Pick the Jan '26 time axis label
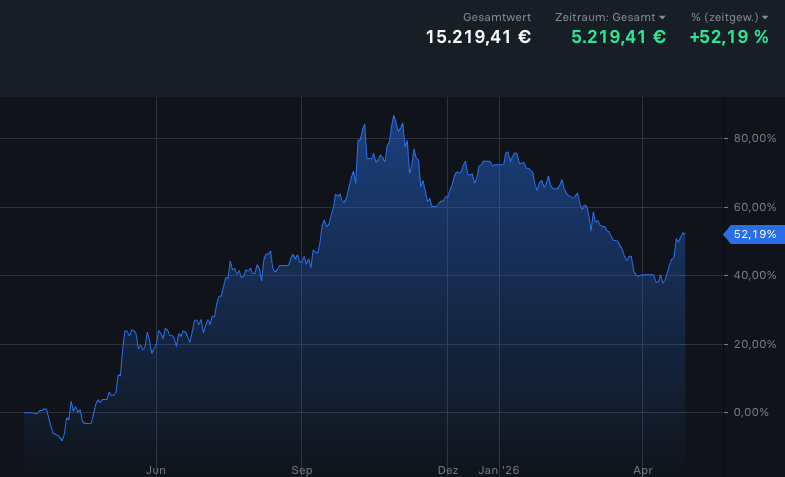 coord(499,469)
